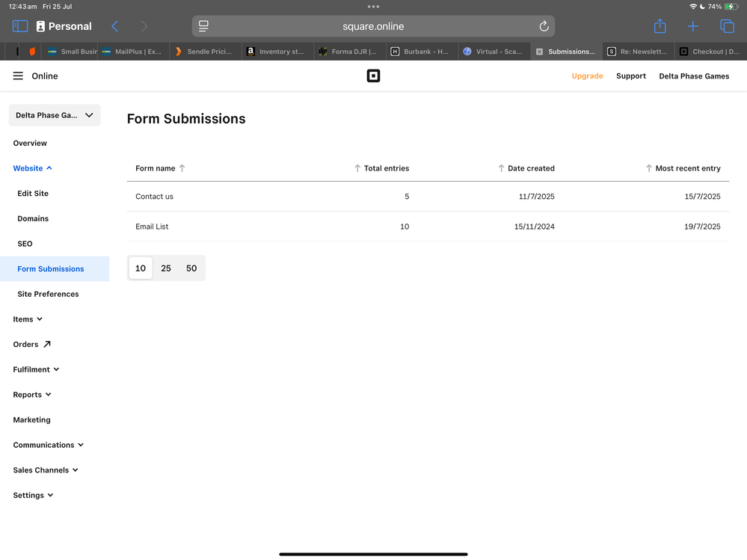Sort table by Form name arrow
Image resolution: width=747 pixels, height=560 pixels.
pos(182,168)
